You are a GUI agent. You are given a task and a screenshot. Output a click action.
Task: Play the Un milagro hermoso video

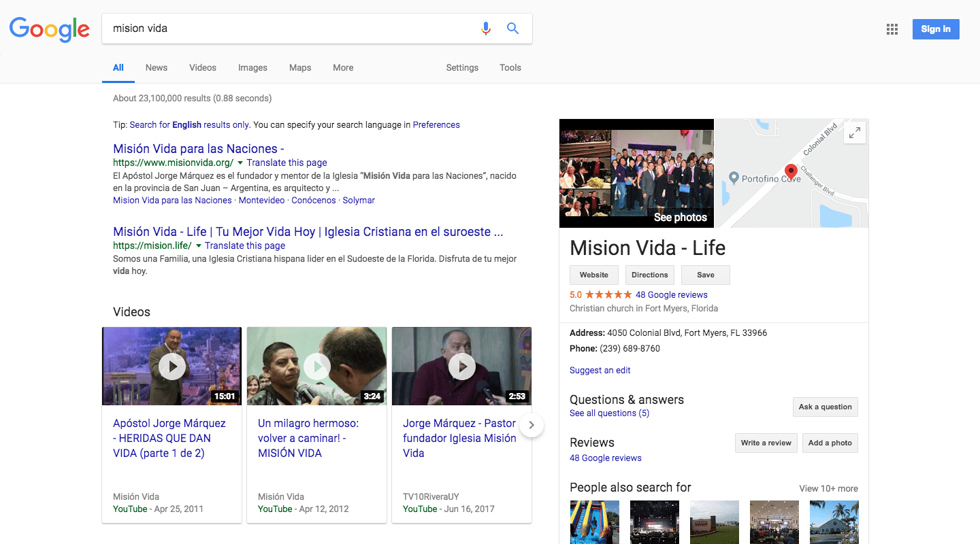click(x=317, y=367)
